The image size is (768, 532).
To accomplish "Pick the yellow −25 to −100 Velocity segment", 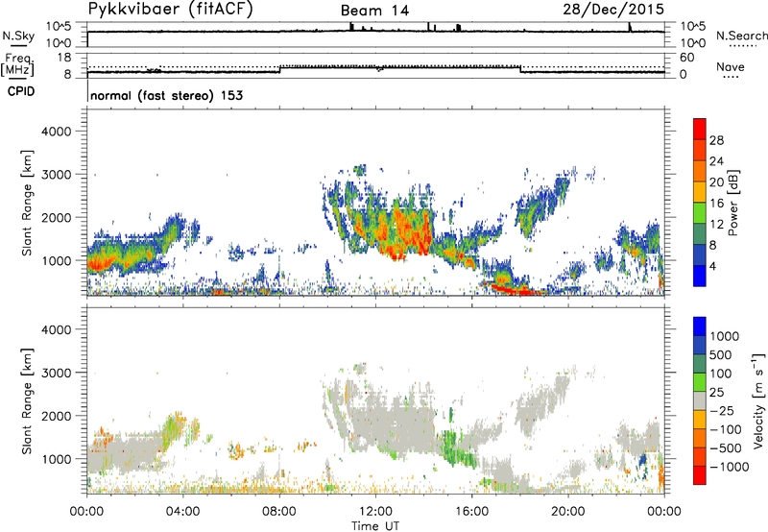I will click(700, 420).
